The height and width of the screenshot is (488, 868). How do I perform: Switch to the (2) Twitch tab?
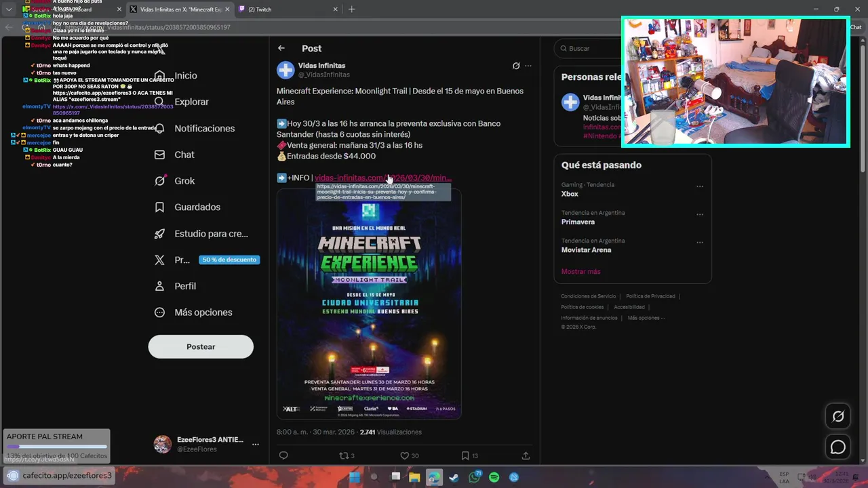click(289, 9)
